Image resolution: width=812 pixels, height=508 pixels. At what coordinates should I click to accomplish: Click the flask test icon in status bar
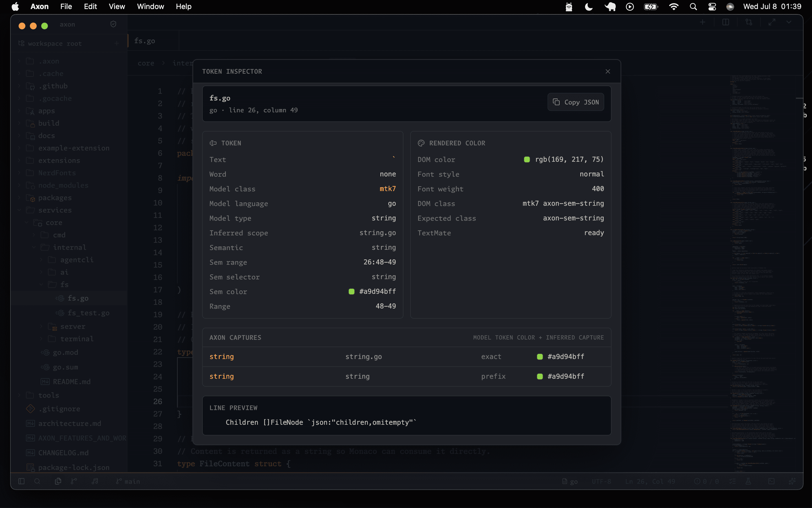748,481
